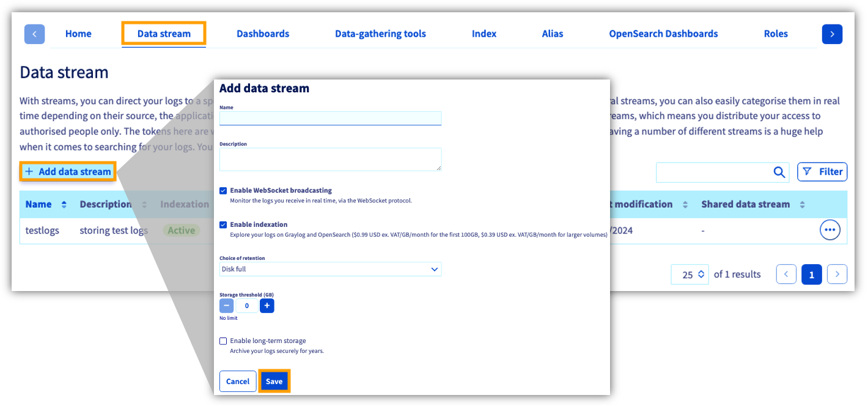Switch to OpenSearch Dashboards tab
Viewport: 868px width, 406px height.
(663, 34)
